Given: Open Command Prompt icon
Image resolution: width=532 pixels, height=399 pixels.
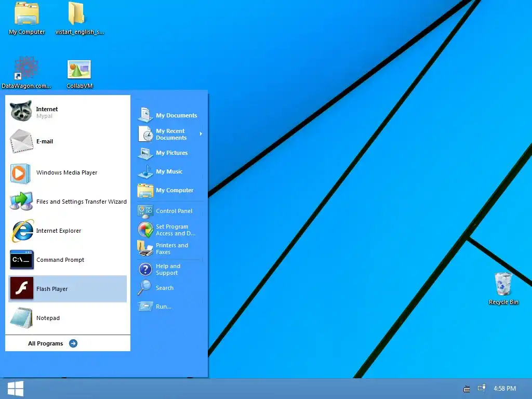Looking at the screenshot, I should [22, 260].
